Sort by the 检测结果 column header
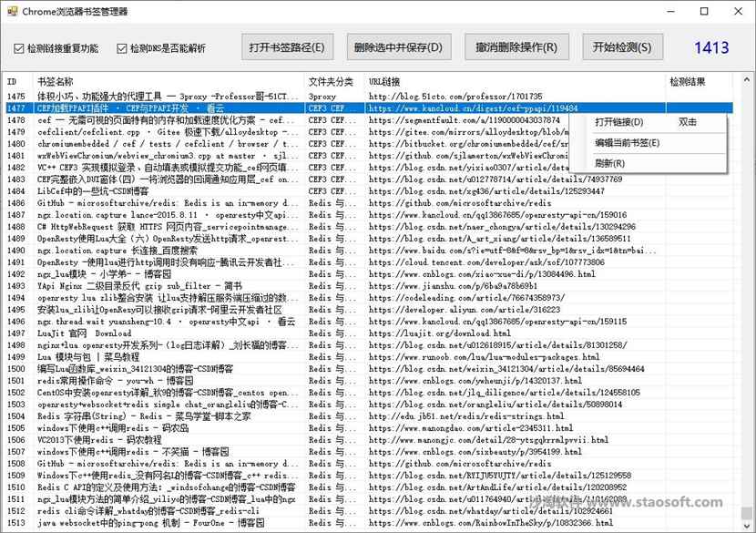This screenshot has width=756, height=533. tap(700, 81)
